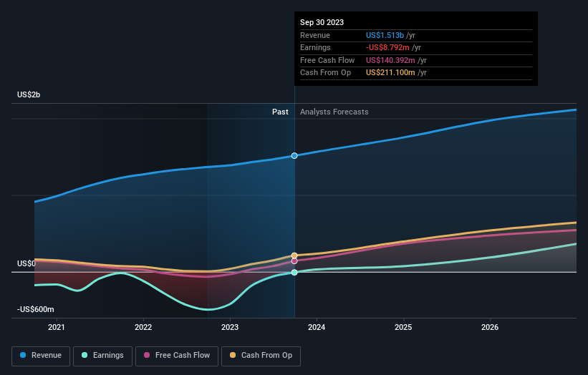This screenshot has height=375, width=588.
Task: Click the 2026 x-axis label
Action: (x=490, y=328)
